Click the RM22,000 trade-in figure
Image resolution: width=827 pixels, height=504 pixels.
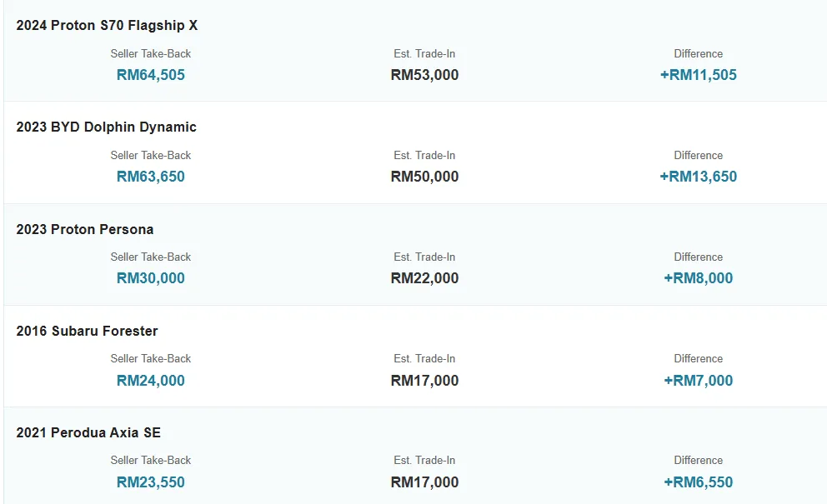[x=424, y=278]
